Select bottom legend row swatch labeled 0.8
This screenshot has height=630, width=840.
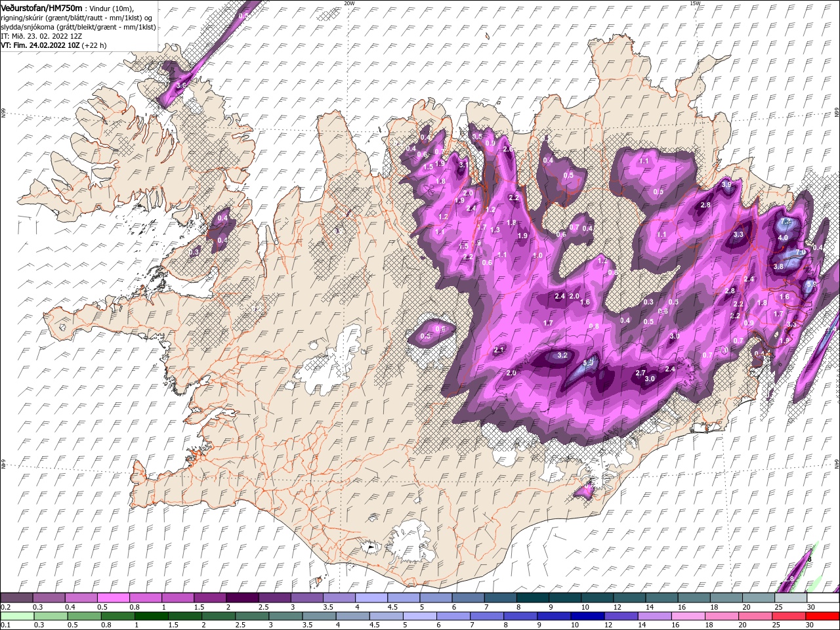point(117,616)
